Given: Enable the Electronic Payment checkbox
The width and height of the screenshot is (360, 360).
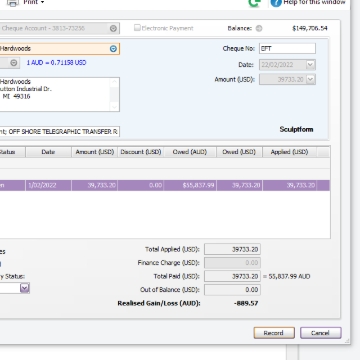Looking at the screenshot, I should pyautogui.click(x=137, y=28).
